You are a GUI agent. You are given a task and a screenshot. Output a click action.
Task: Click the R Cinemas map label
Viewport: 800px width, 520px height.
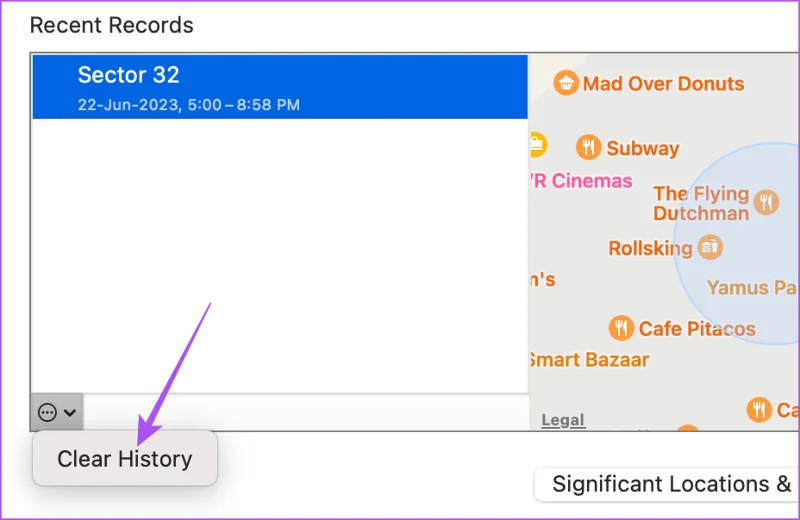(581, 181)
